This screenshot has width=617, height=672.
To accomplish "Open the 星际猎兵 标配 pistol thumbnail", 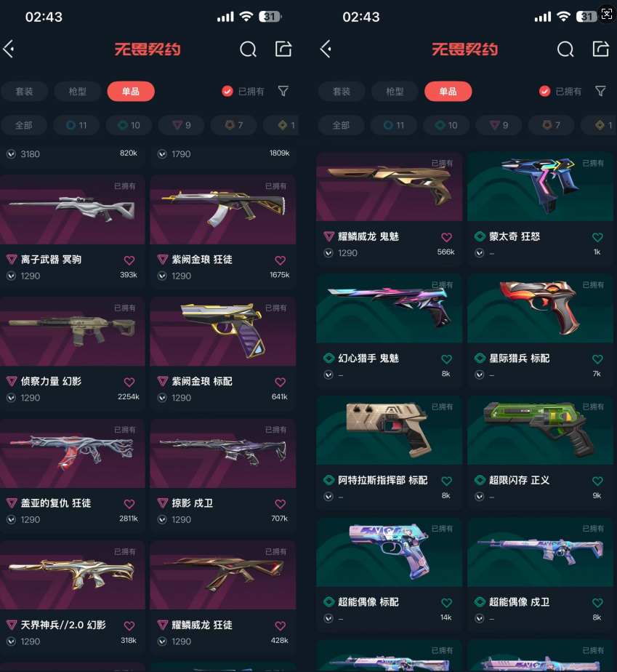I will point(540,308).
